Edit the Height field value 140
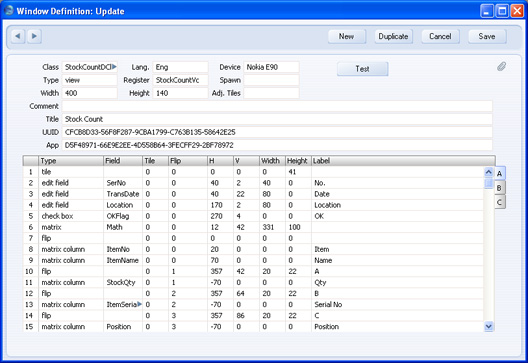Screen dimensions: 528x363 coord(180,93)
